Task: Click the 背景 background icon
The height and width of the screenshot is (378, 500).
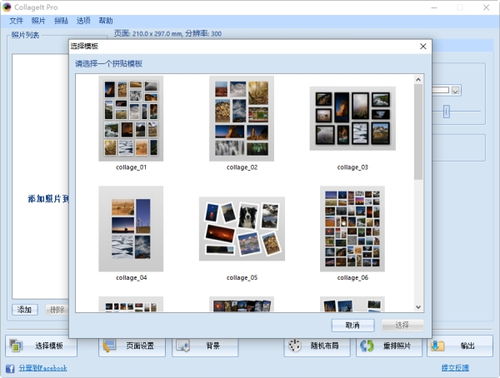Action: (183, 346)
